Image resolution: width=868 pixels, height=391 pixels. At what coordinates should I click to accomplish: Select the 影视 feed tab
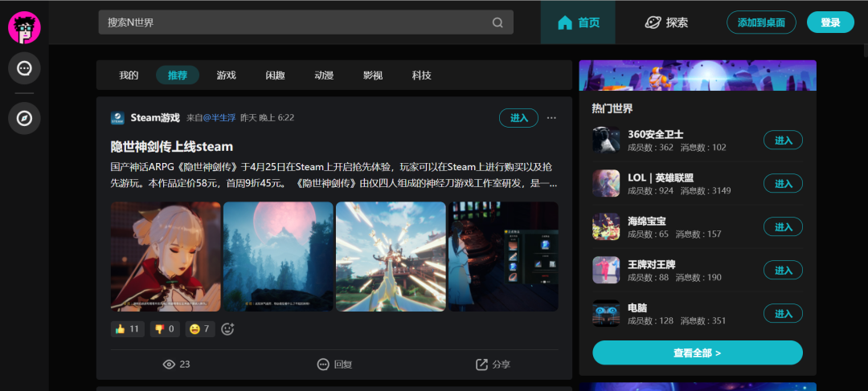(373, 75)
